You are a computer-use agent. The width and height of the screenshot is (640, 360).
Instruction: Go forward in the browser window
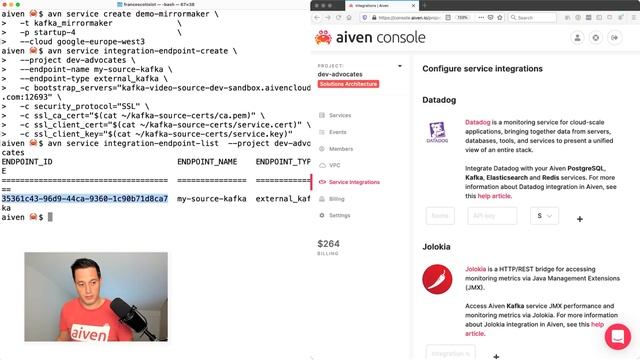click(328, 18)
